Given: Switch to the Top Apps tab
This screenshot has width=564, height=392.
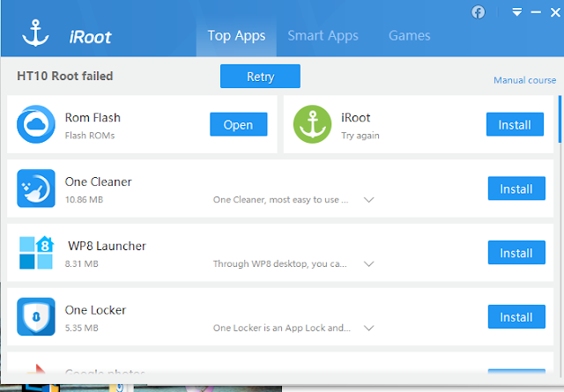Looking at the screenshot, I should (236, 35).
